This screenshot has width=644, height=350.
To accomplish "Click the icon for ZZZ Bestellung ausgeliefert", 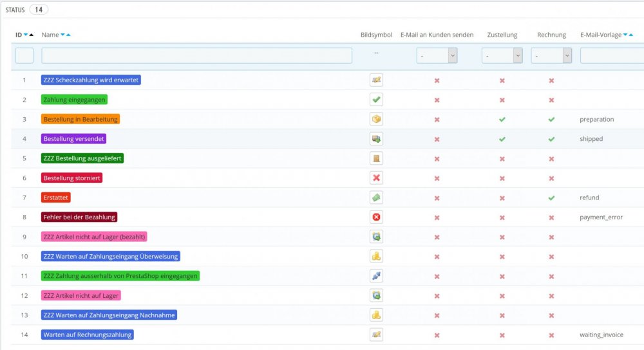I will point(376,158).
